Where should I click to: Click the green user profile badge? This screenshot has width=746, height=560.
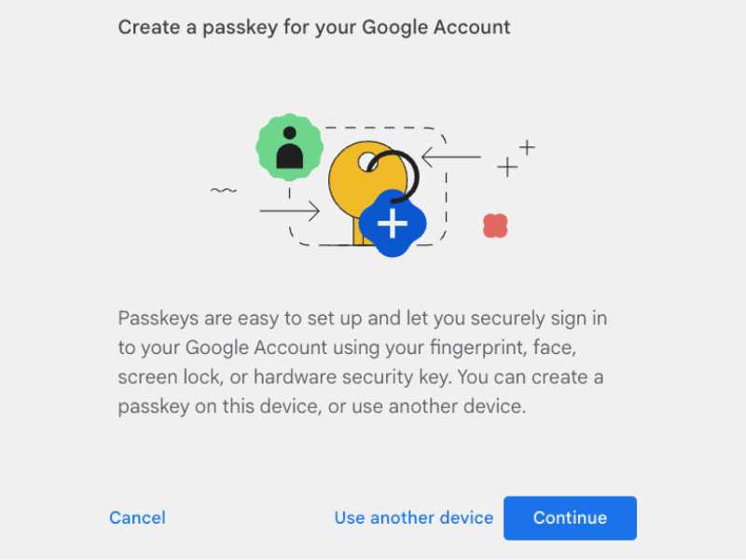pyautogui.click(x=289, y=147)
